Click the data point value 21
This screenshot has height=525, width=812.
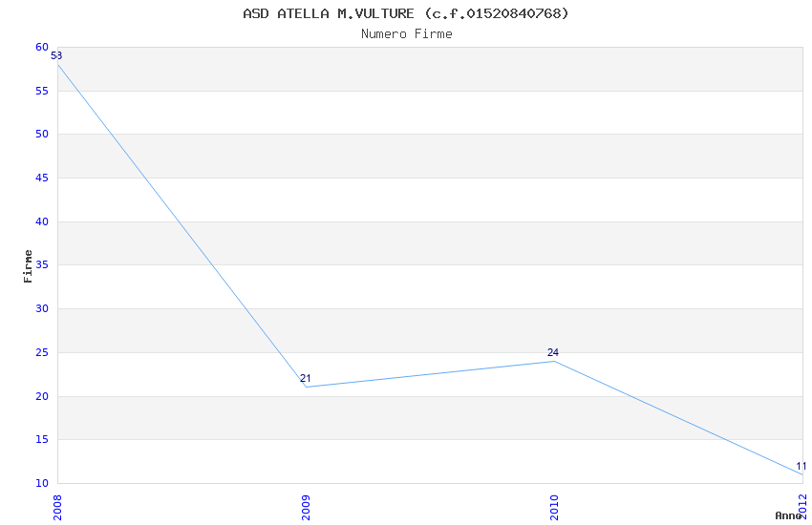(x=306, y=379)
